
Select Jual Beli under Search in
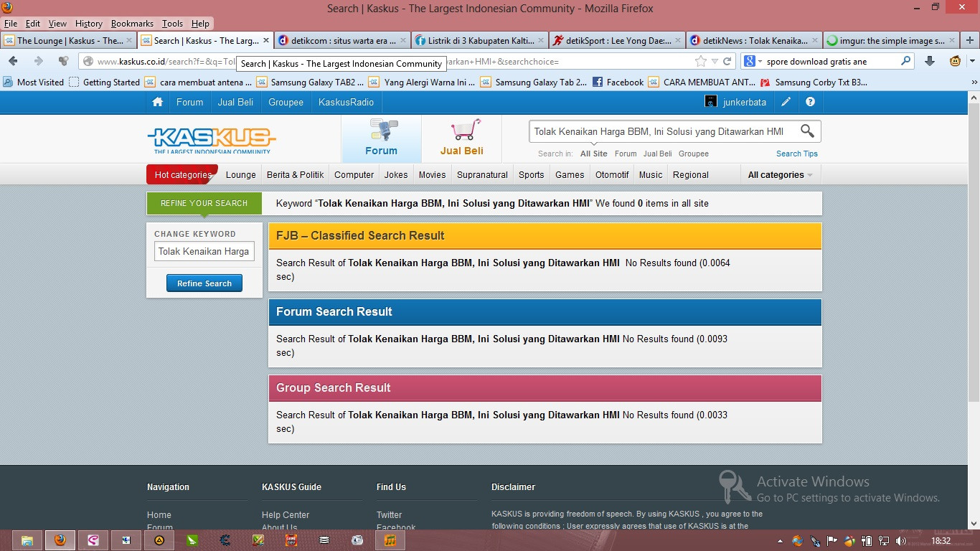click(x=657, y=154)
